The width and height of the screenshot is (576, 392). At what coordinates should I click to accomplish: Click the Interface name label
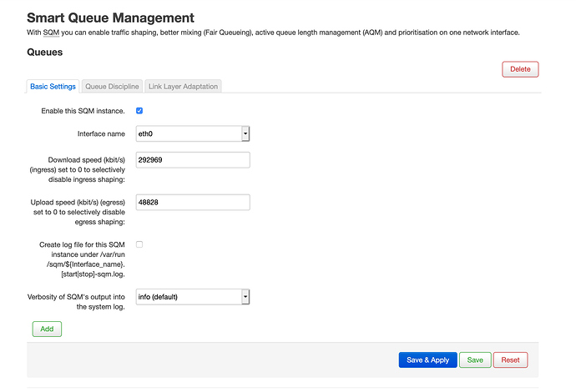point(101,133)
